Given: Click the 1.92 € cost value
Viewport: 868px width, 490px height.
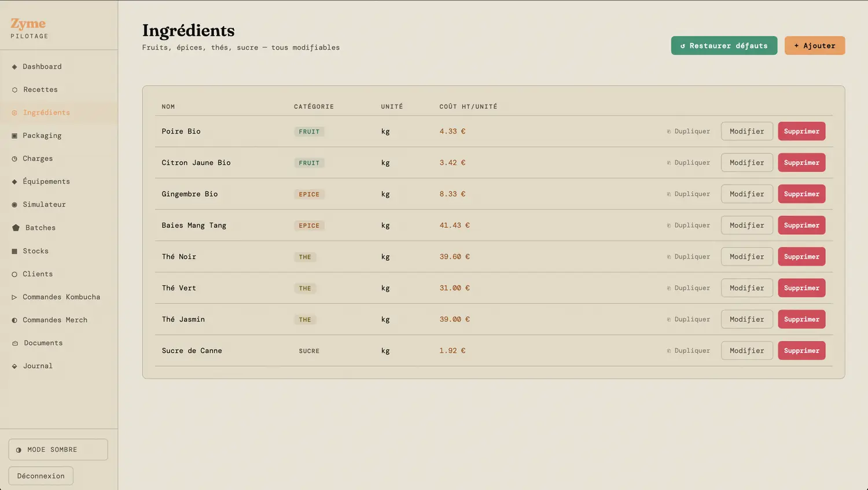Looking at the screenshot, I should [x=453, y=351].
